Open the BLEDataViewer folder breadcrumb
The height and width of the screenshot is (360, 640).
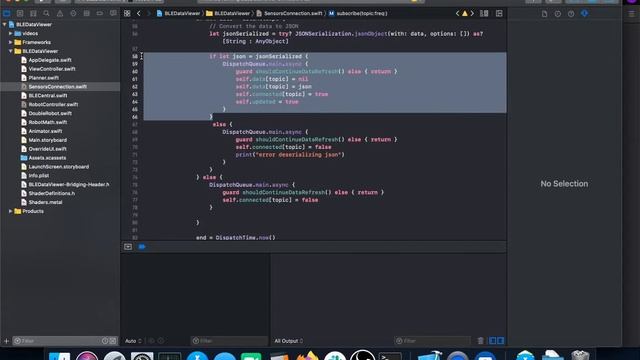[x=228, y=13]
